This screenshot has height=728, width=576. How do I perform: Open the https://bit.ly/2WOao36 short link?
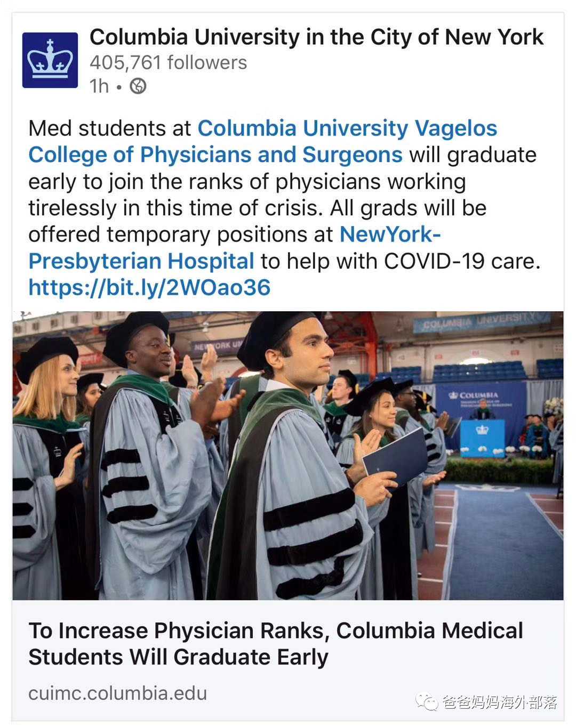pyautogui.click(x=149, y=288)
